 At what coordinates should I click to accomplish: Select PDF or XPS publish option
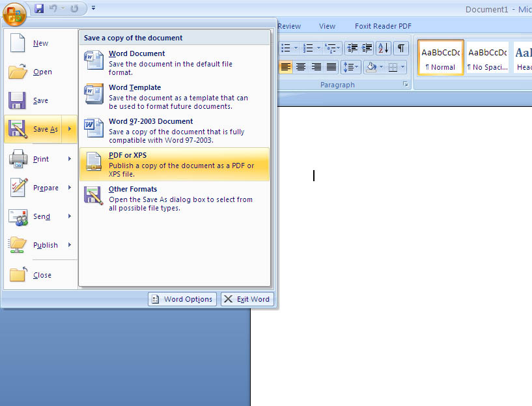point(175,164)
